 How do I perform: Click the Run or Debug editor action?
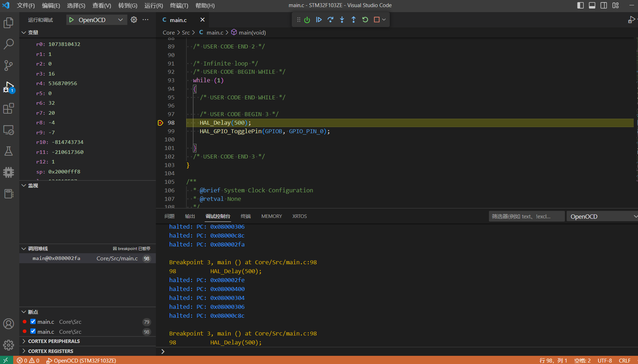[x=631, y=20]
